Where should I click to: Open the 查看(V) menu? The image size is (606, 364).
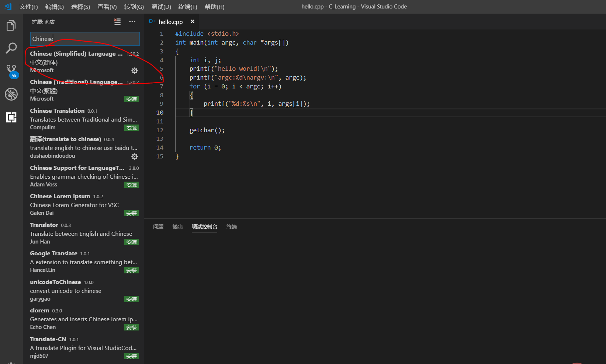click(107, 7)
